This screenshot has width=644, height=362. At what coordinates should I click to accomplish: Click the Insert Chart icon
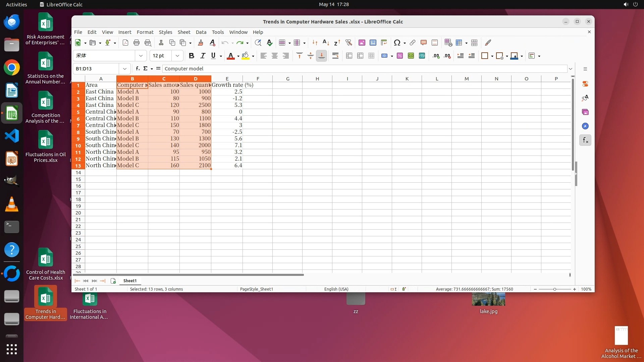pos(373,43)
